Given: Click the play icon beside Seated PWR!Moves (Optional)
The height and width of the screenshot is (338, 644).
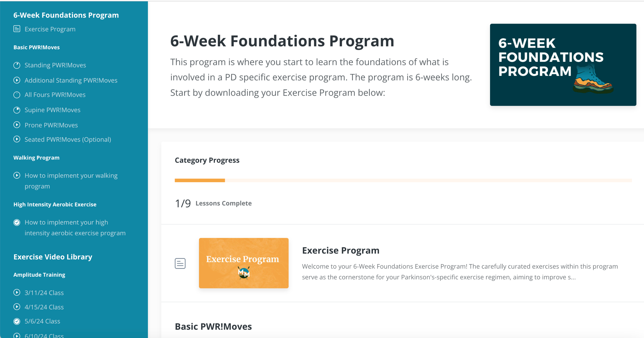Looking at the screenshot, I should coord(17,139).
